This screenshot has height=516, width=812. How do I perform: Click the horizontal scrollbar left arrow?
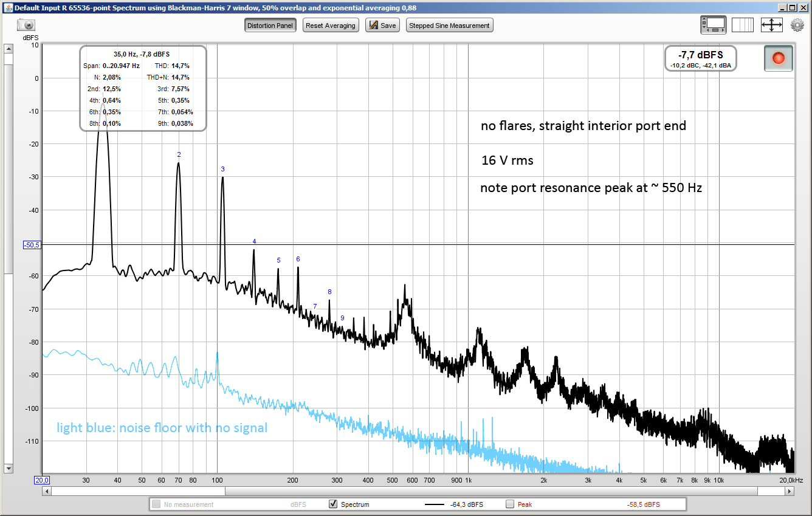[46, 491]
